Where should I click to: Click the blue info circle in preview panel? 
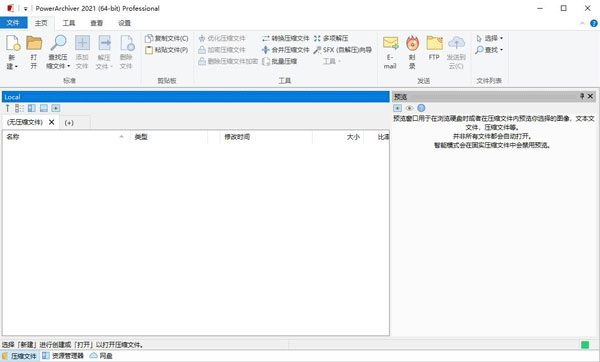click(x=421, y=108)
